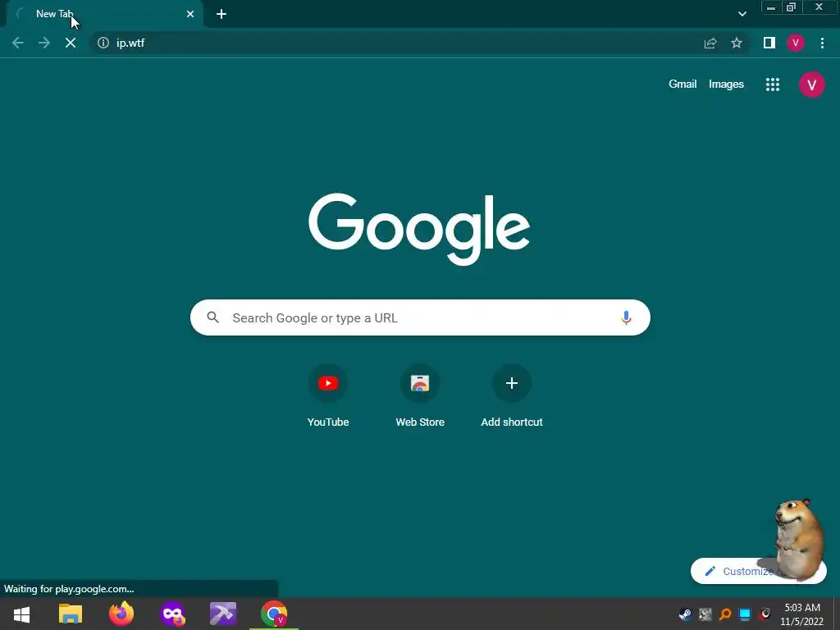Image resolution: width=840 pixels, height=630 pixels.
Task: Click the red recorder tray icon
Action: [x=765, y=614]
